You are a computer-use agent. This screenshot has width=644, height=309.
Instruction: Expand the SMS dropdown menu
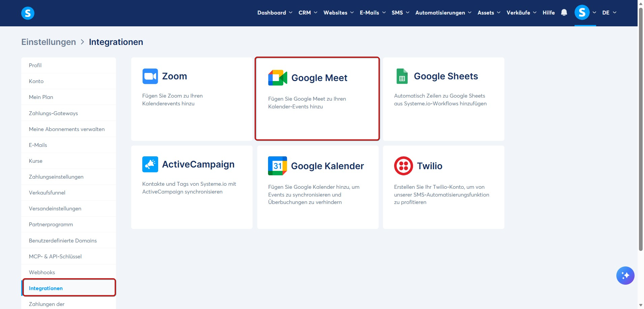pos(401,13)
